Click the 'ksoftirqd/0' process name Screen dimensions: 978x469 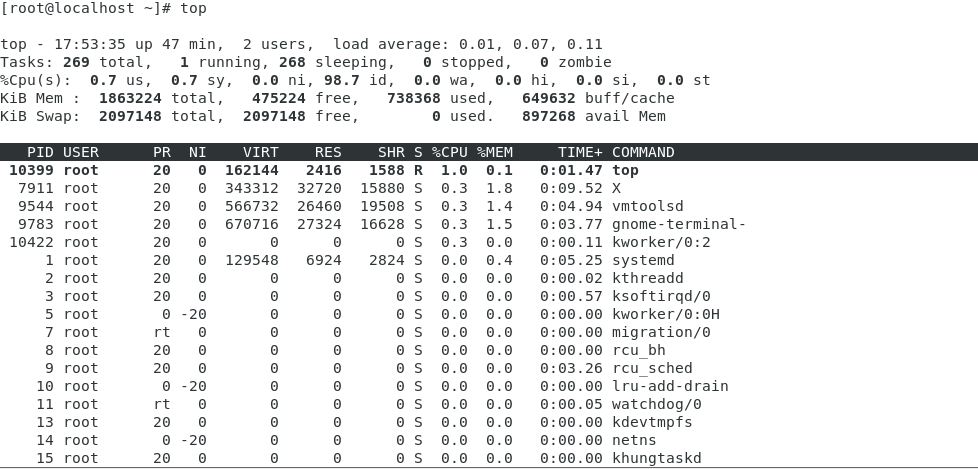coord(661,297)
